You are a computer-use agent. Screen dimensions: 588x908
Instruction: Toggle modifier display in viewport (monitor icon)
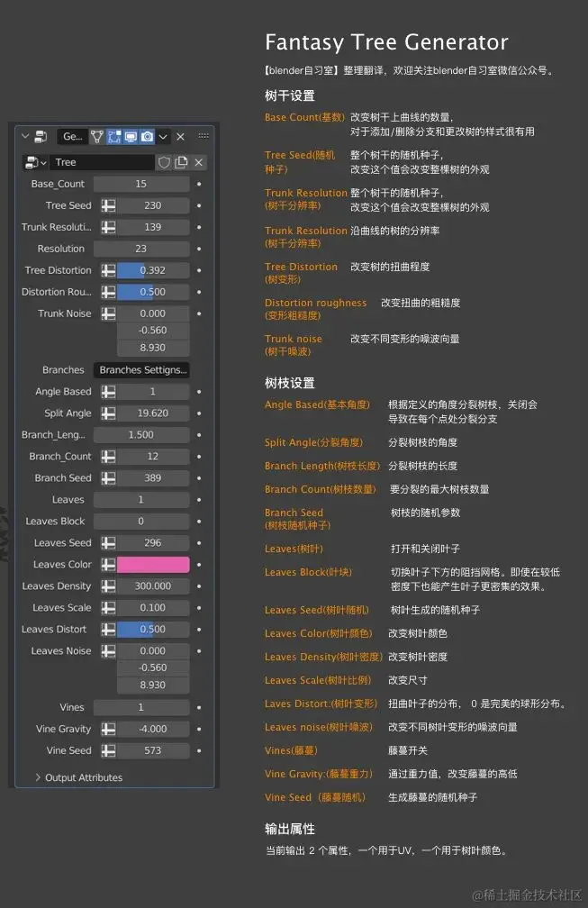131,137
